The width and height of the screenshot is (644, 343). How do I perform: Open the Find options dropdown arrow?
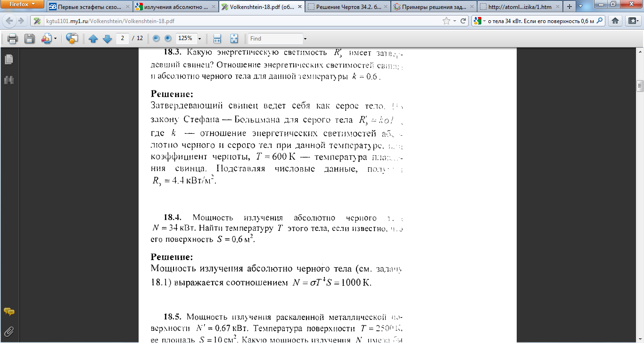click(305, 39)
